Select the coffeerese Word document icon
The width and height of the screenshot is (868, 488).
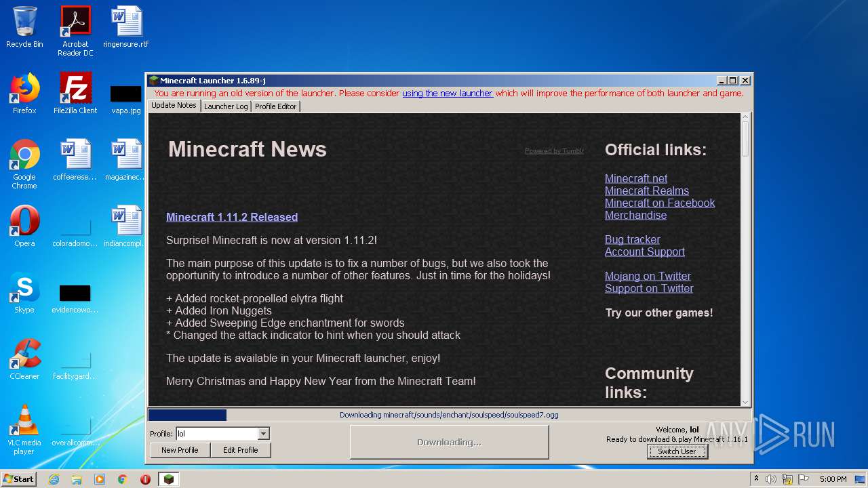tap(75, 160)
